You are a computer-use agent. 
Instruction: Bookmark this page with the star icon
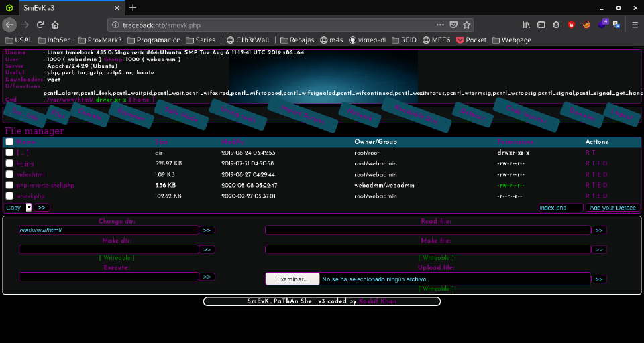(x=467, y=25)
